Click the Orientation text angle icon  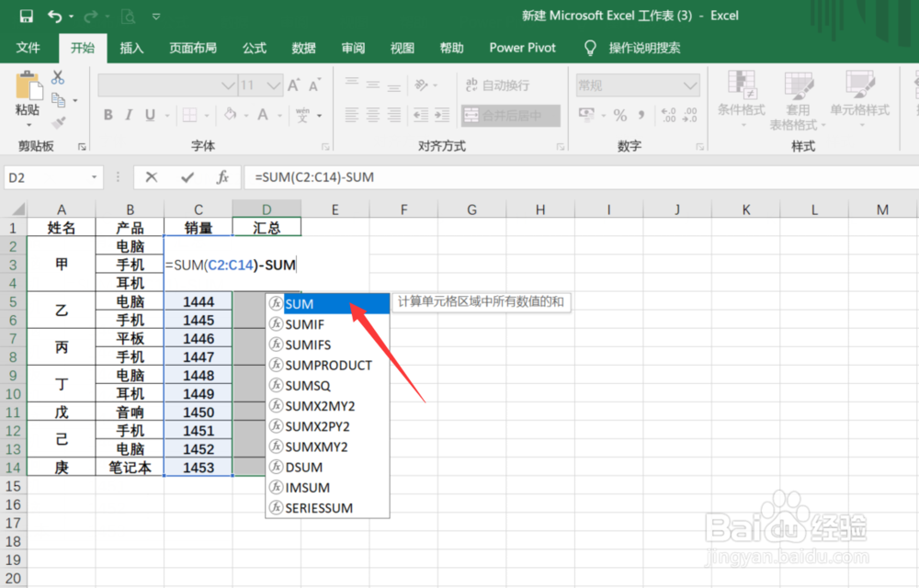tap(422, 85)
